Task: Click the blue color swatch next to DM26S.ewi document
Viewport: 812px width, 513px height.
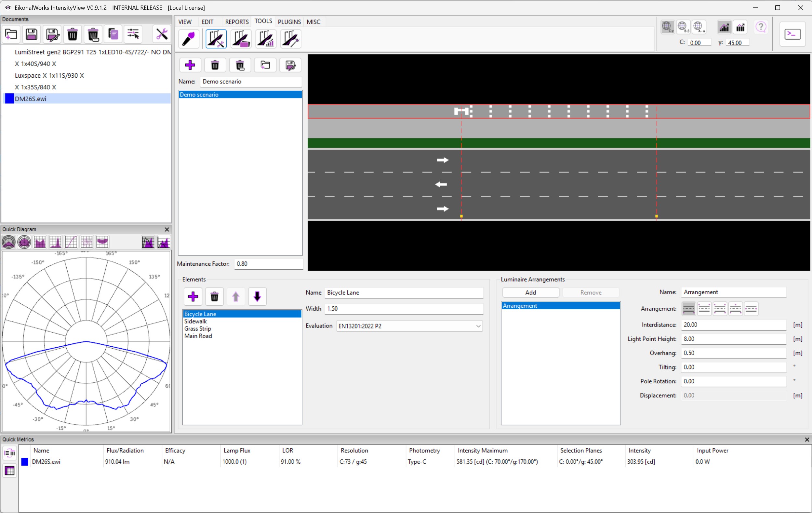Action: 9,99
